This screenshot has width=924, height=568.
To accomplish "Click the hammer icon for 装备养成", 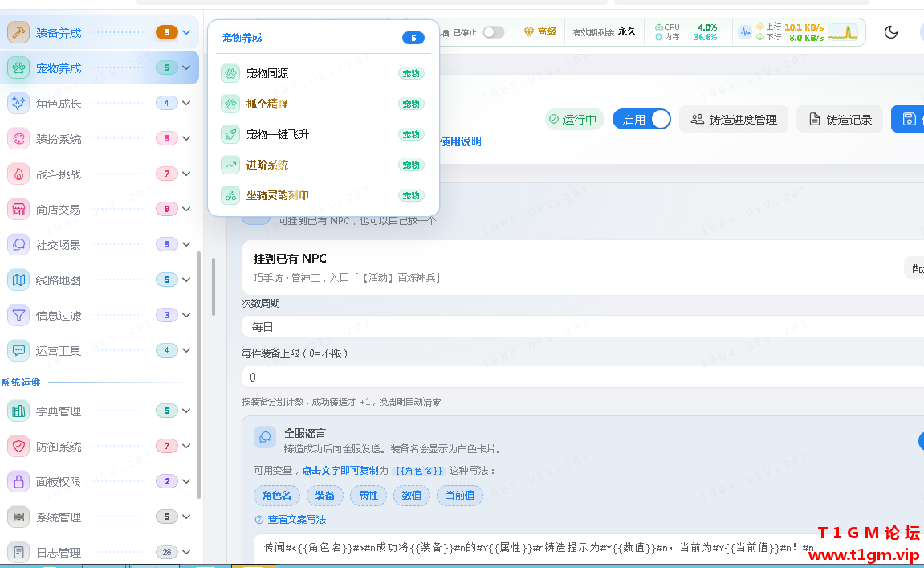I will (x=18, y=32).
